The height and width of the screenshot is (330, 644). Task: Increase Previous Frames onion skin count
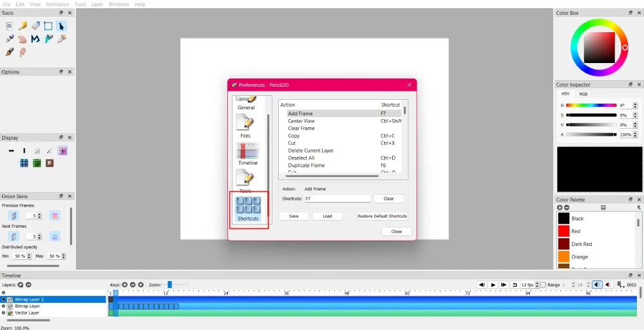(40, 214)
